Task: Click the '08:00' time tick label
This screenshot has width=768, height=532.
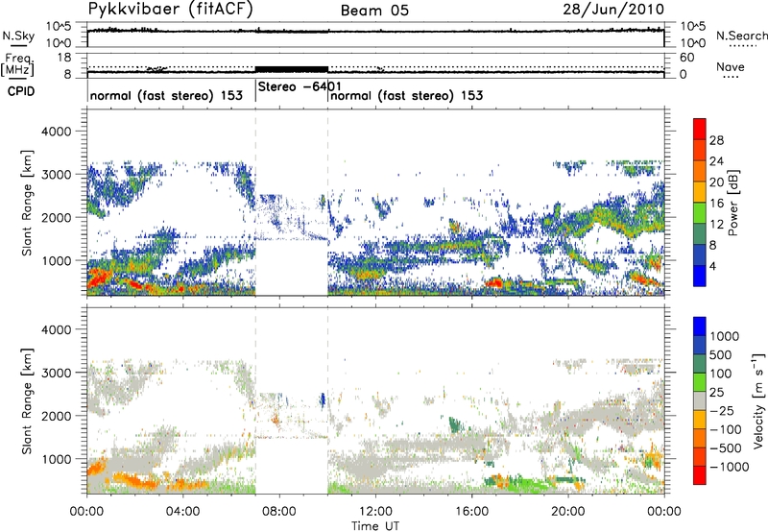Action: point(279,512)
